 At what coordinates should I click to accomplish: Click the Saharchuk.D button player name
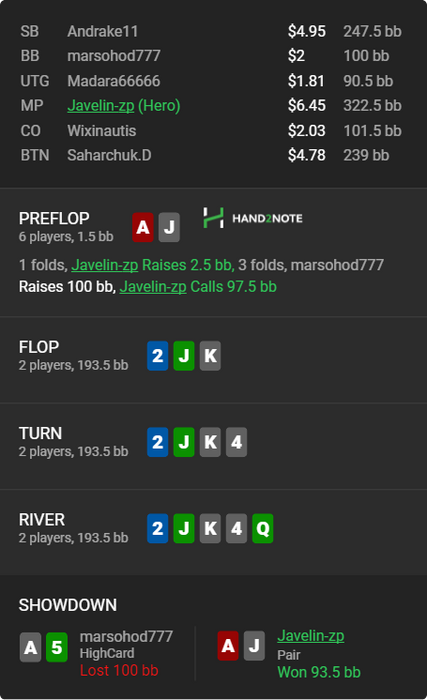coord(109,155)
